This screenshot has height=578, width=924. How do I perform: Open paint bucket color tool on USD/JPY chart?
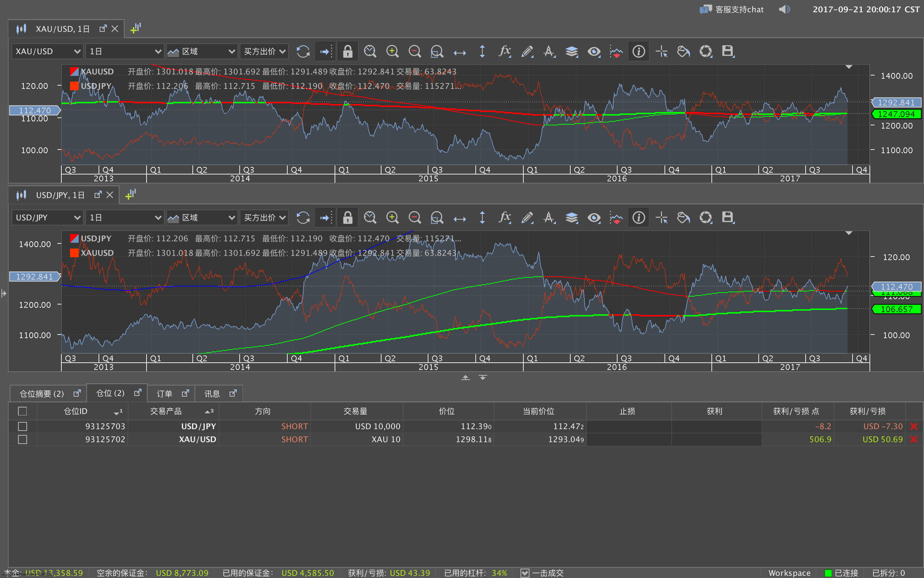pyautogui.click(x=684, y=217)
